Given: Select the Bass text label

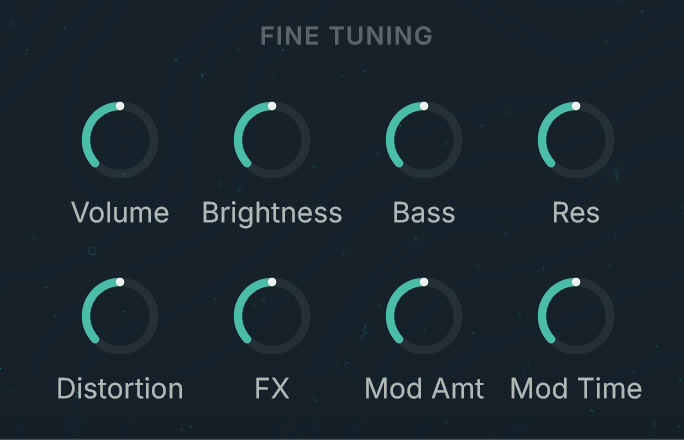Looking at the screenshot, I should point(424,213).
